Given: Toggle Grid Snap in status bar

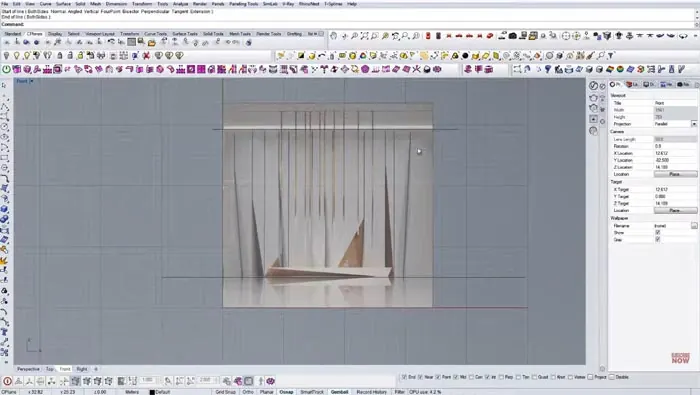Looking at the screenshot, I should [225, 392].
